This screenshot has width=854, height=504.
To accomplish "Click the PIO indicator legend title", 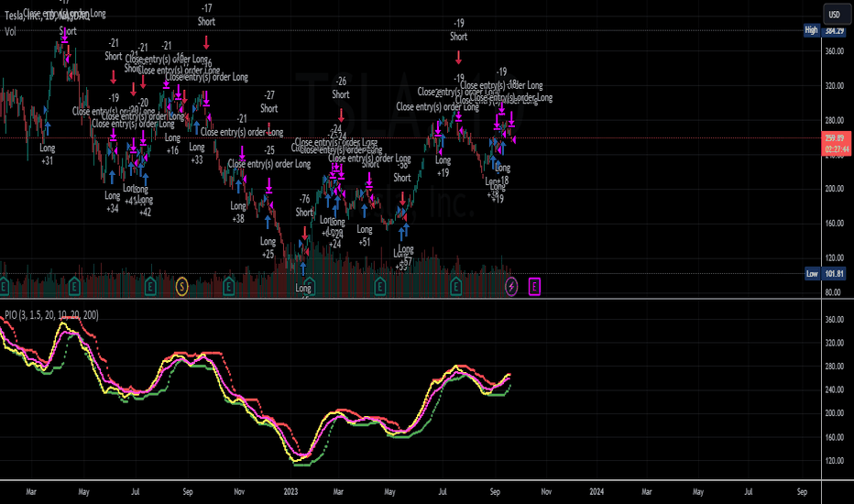I will click(x=51, y=315).
